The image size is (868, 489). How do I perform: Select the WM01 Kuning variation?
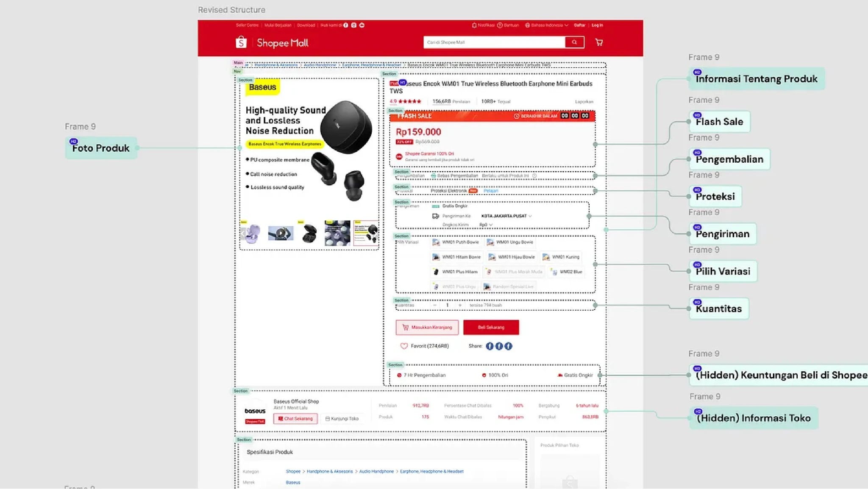561,257
